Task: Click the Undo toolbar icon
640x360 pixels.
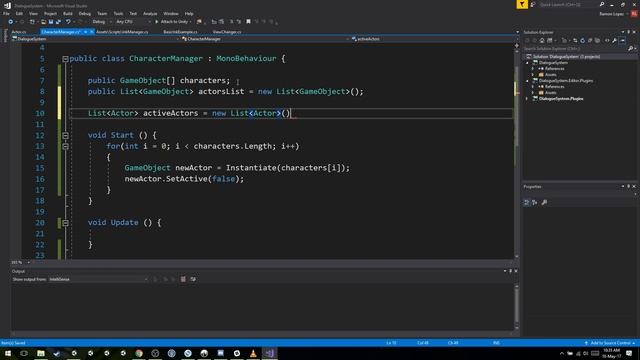Action: pyautogui.click(x=68, y=22)
